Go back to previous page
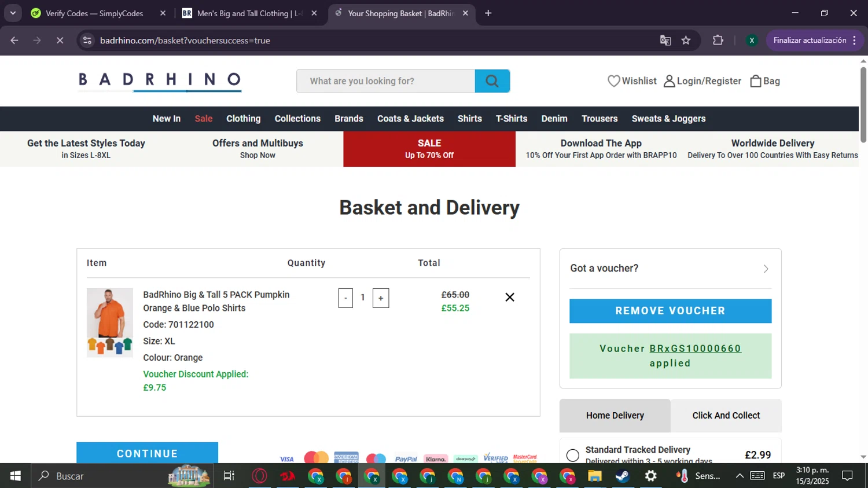 point(14,41)
